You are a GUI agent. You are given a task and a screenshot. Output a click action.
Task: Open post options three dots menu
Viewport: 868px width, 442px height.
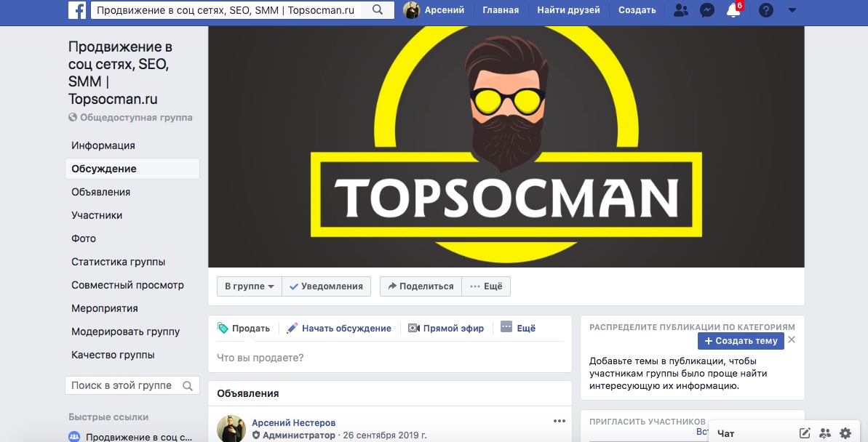pos(560,421)
